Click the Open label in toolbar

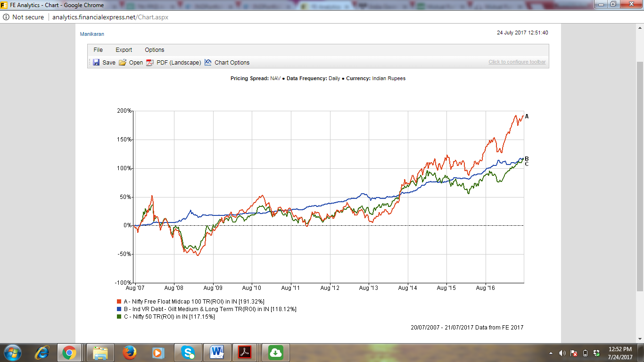136,63
